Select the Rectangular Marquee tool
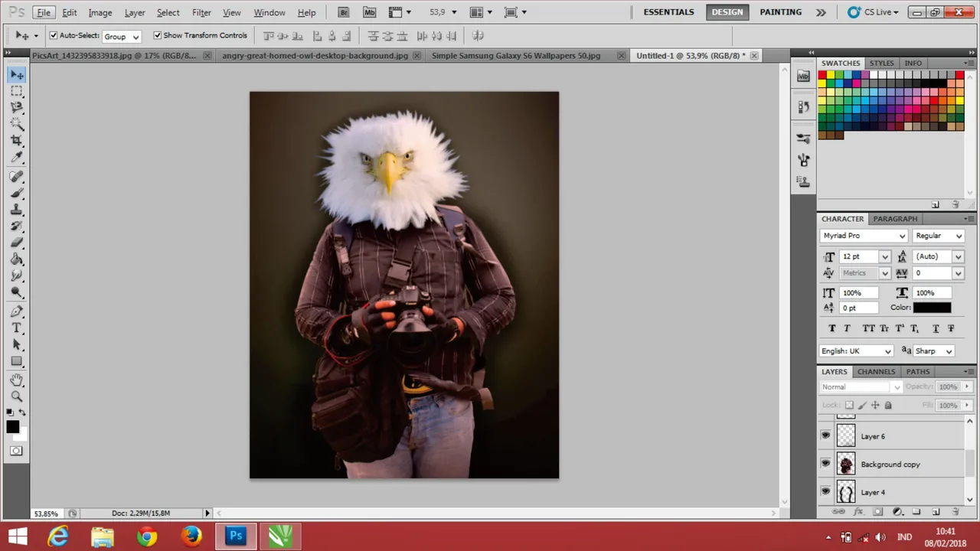Viewport: 980px width, 551px height. pyautogui.click(x=17, y=91)
